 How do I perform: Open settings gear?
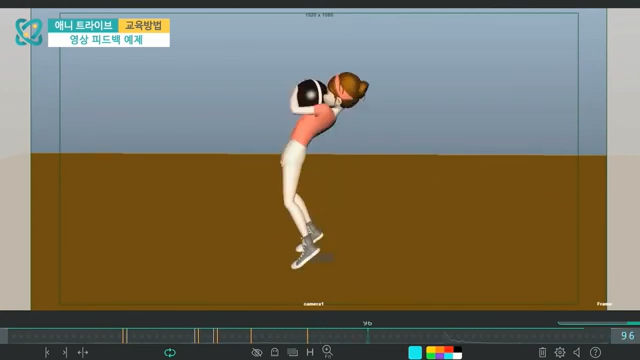coord(560,352)
